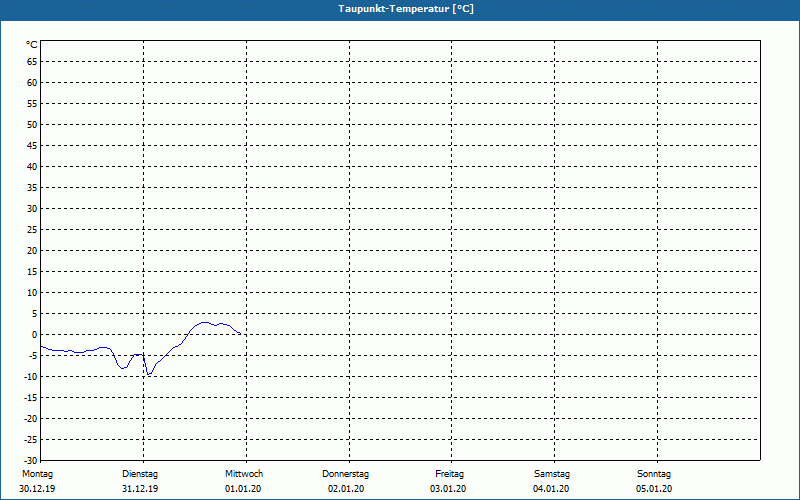This screenshot has height=500, width=800.
Task: Click the curve's lowest dip near -10
Action: pos(149,374)
